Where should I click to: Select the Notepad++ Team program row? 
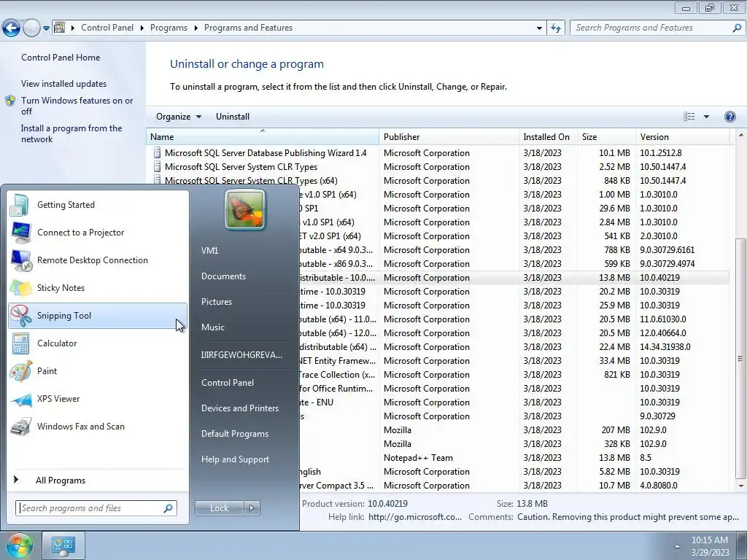[x=514, y=458]
